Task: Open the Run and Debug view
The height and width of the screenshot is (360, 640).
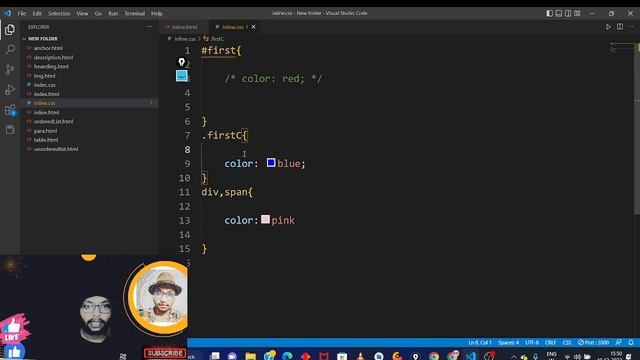Action: pos(10,89)
